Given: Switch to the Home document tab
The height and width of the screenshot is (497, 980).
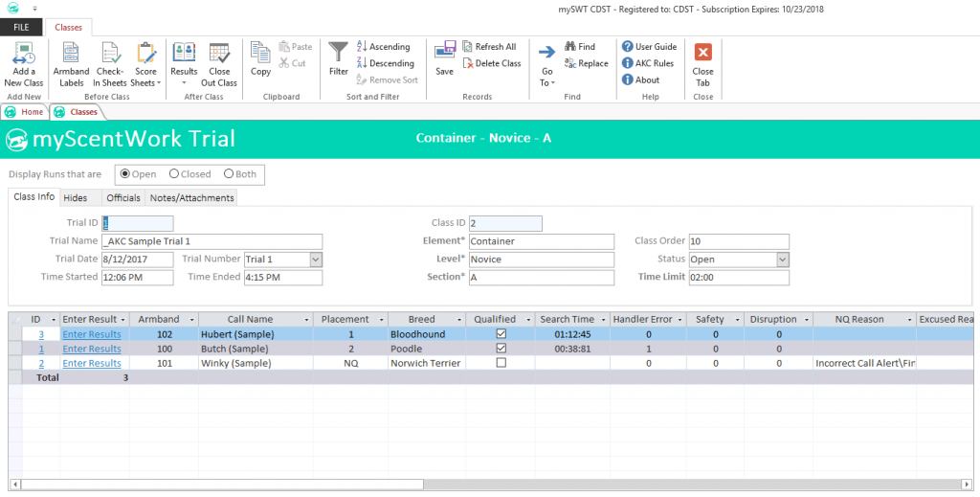Looking at the screenshot, I should click(26, 112).
